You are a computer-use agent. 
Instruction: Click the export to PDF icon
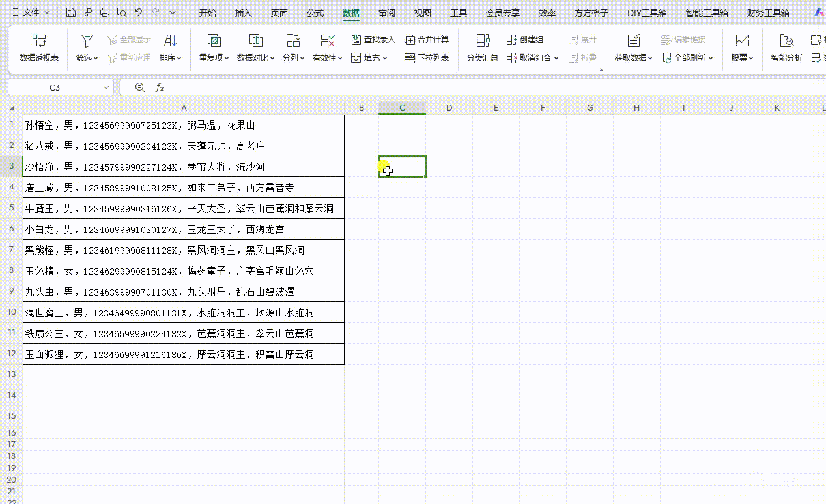click(88, 12)
